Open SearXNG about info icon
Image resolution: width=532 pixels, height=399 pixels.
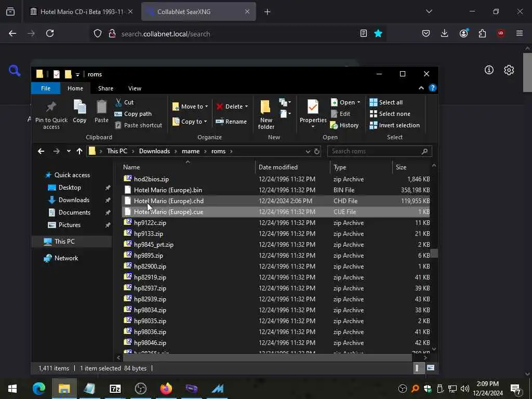point(489,70)
